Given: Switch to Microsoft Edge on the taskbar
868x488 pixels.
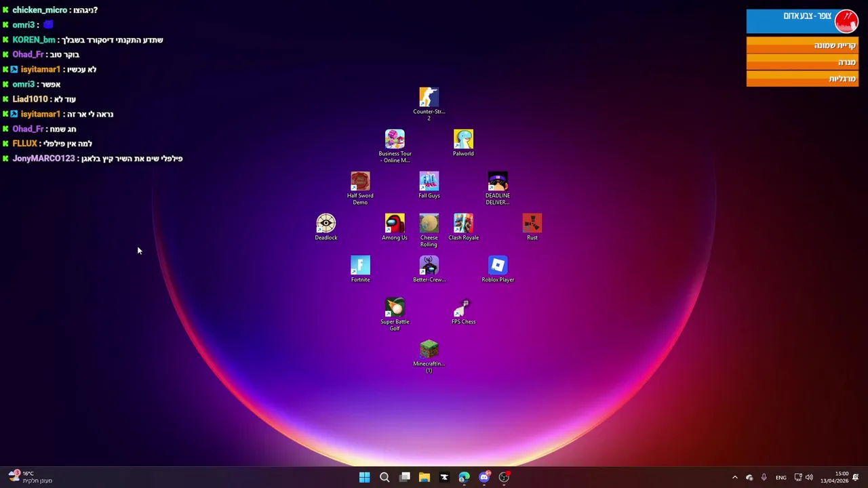Looking at the screenshot, I should coord(464,477).
